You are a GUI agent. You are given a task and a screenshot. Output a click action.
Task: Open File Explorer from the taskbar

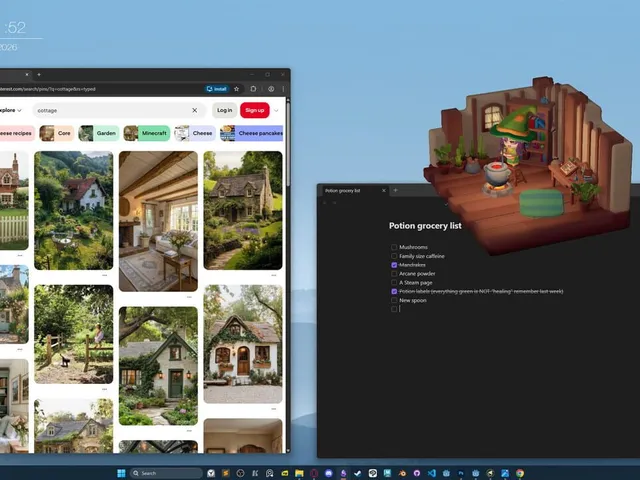click(x=299, y=473)
